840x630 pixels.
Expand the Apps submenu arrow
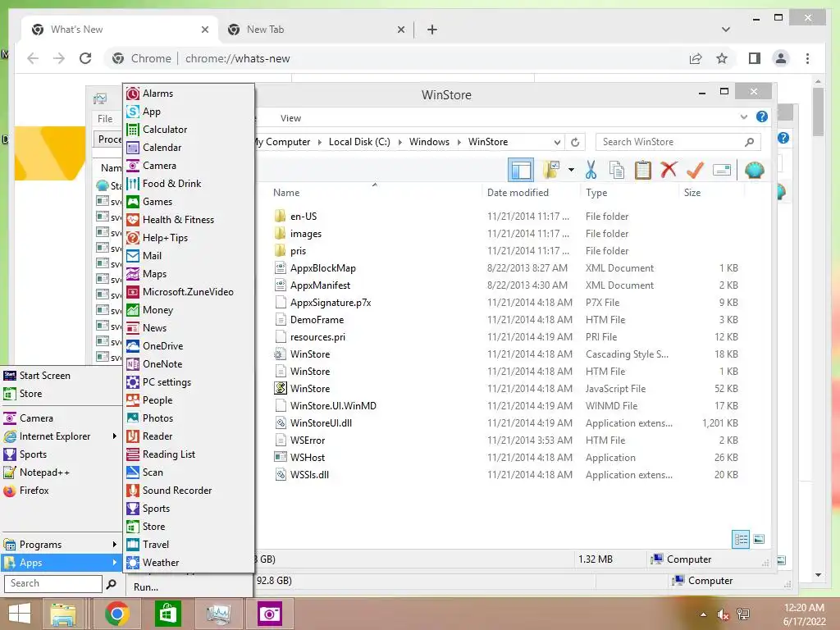(x=114, y=563)
